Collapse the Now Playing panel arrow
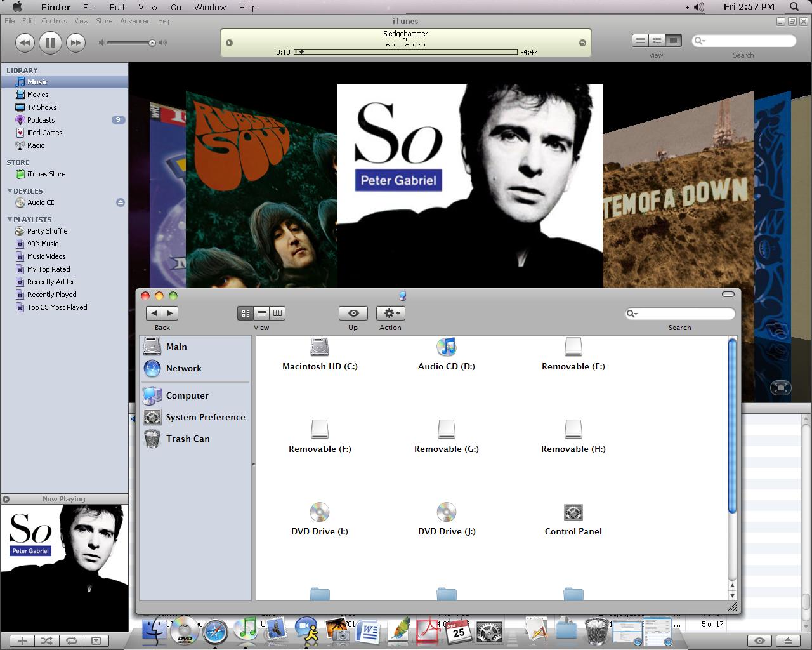The width and height of the screenshot is (812, 650). (6, 499)
